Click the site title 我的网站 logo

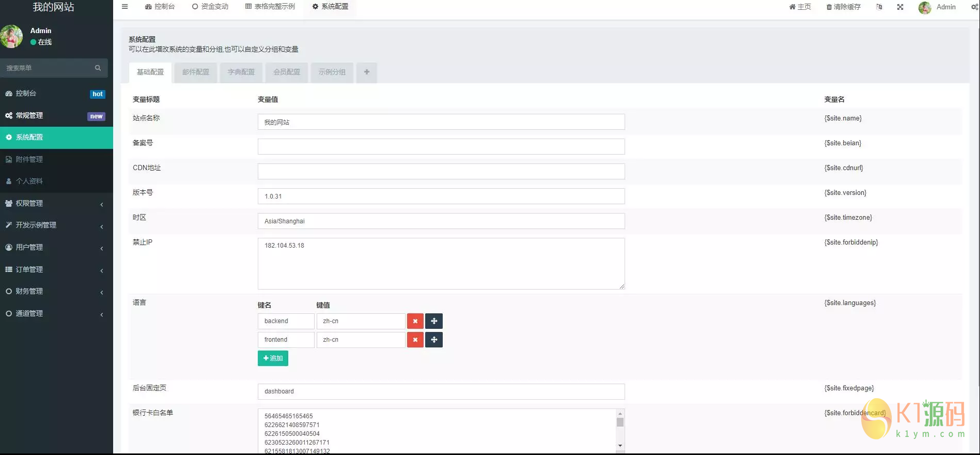pyautogui.click(x=54, y=7)
